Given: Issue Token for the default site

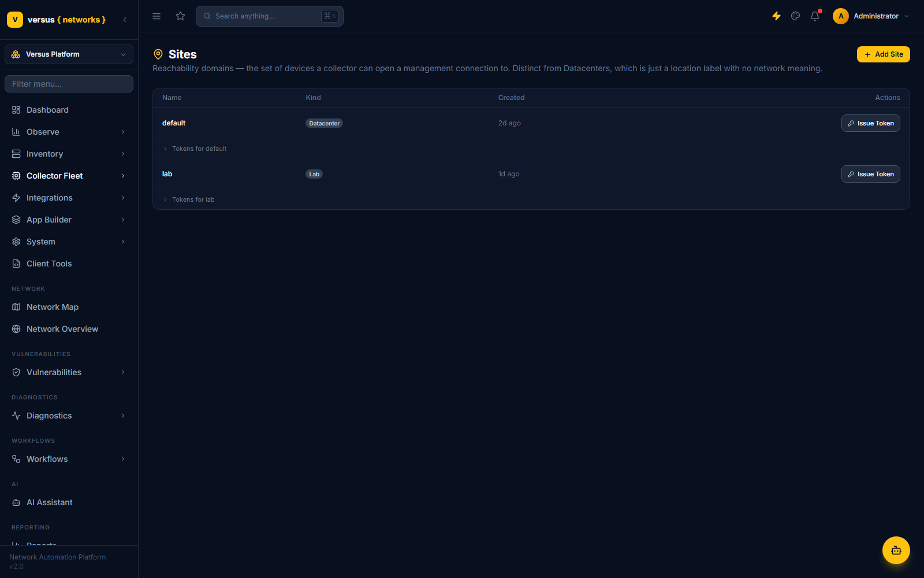Looking at the screenshot, I should [870, 123].
